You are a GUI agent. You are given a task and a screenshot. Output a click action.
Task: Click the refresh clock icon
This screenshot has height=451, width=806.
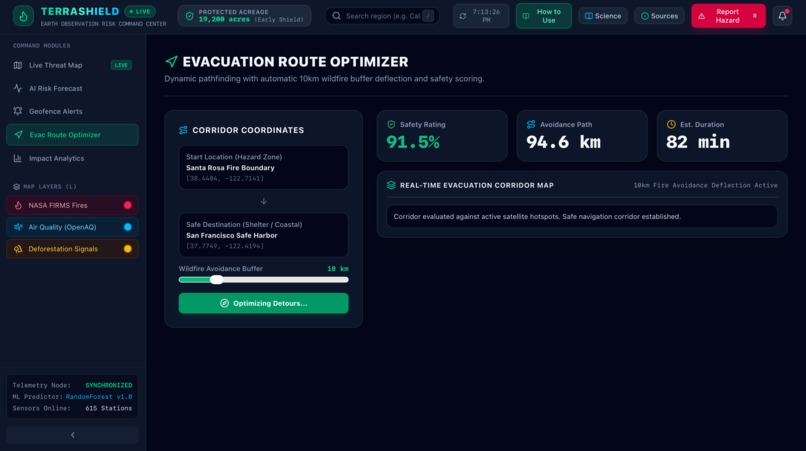click(463, 16)
